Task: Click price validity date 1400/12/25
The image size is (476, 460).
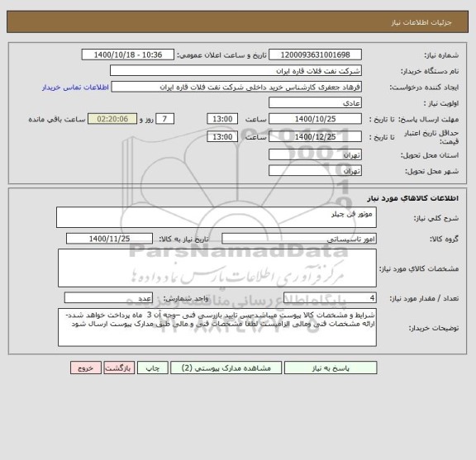Action: tap(315, 137)
